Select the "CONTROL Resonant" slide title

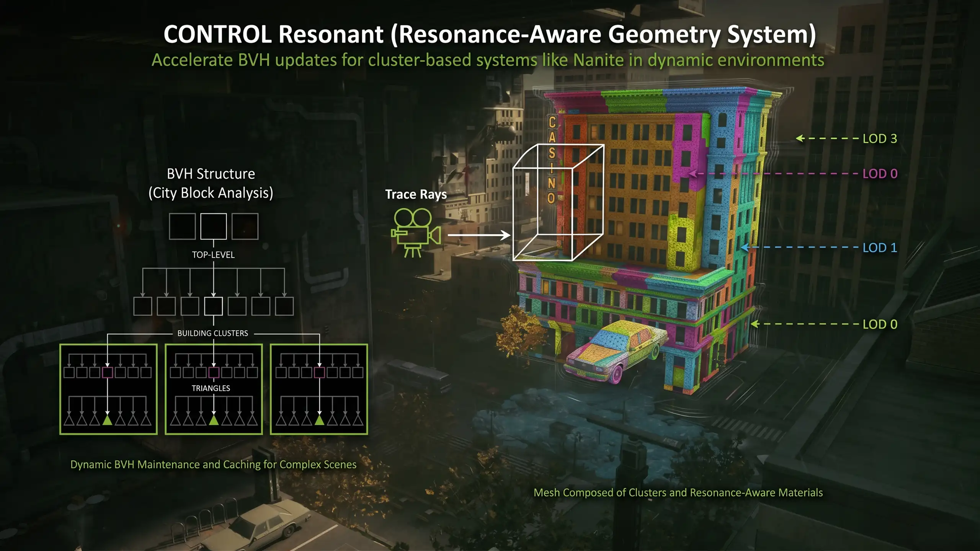tap(490, 34)
